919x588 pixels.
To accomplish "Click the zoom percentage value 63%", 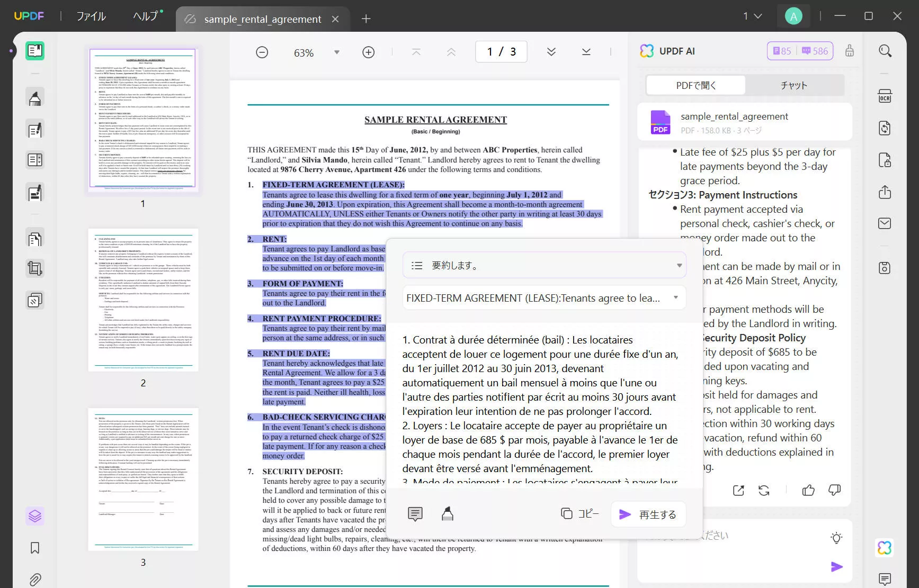I will [304, 52].
